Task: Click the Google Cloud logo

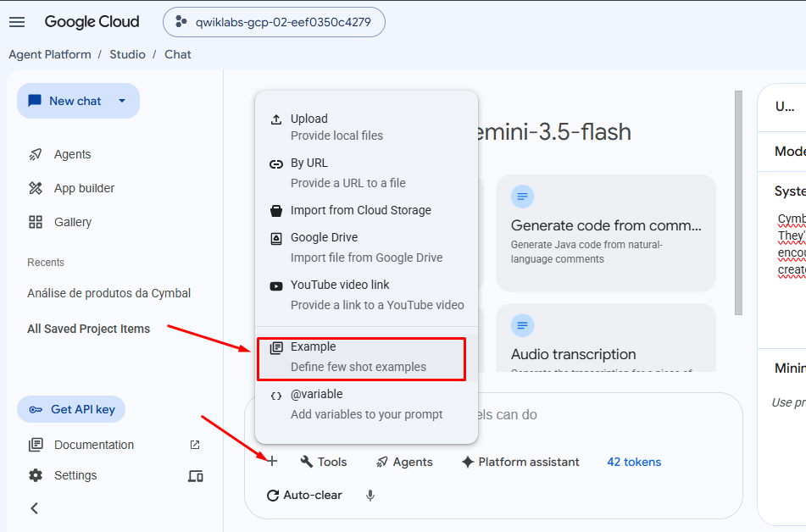Action: pyautogui.click(x=92, y=21)
